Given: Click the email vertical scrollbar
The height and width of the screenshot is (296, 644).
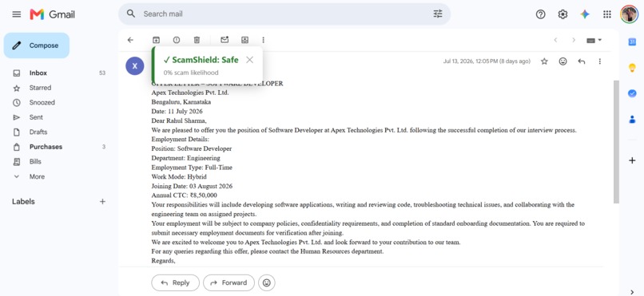Looking at the screenshot, I should [x=616, y=141].
